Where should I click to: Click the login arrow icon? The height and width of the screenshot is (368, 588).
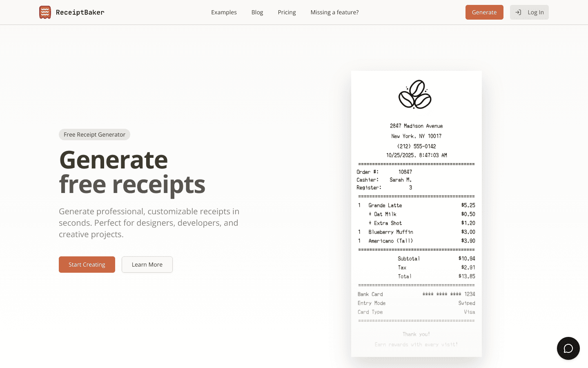coord(518,12)
